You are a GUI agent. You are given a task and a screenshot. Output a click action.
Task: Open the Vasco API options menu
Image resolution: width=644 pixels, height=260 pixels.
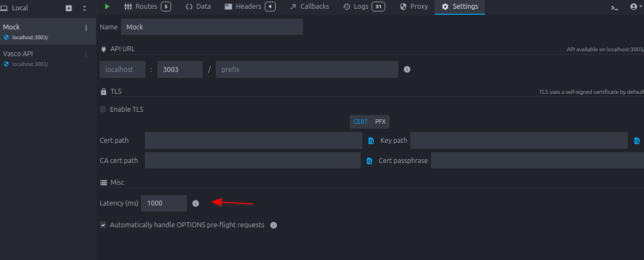(86, 55)
